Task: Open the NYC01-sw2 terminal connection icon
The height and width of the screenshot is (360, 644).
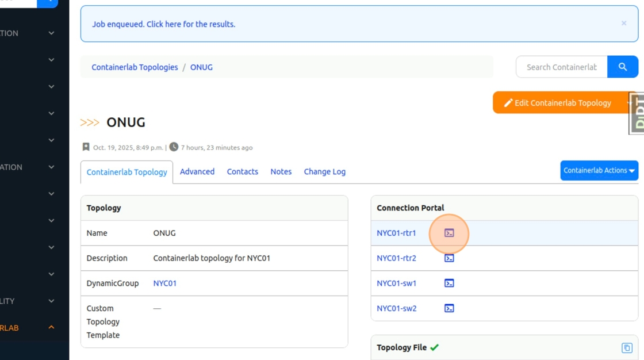Action: (x=449, y=308)
